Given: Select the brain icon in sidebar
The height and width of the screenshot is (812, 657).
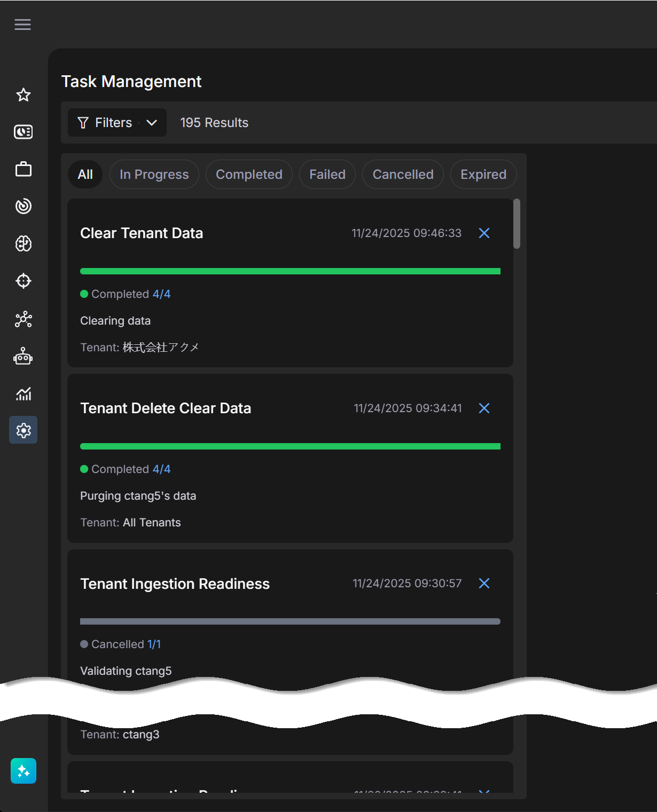Looking at the screenshot, I should coord(24,244).
